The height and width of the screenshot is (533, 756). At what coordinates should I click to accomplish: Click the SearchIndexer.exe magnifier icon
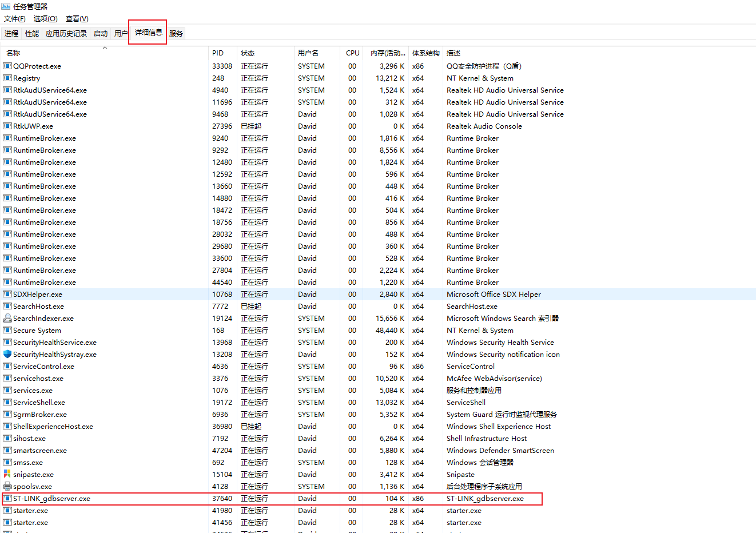click(x=7, y=318)
